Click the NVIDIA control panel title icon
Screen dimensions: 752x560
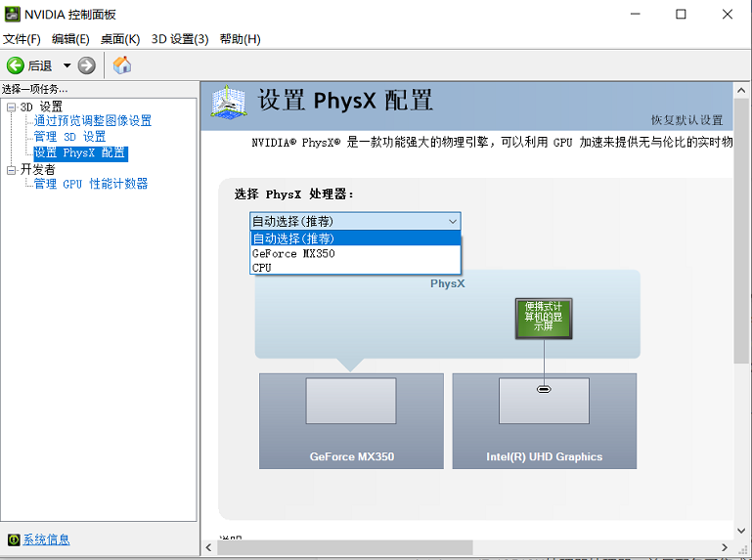click(12, 15)
